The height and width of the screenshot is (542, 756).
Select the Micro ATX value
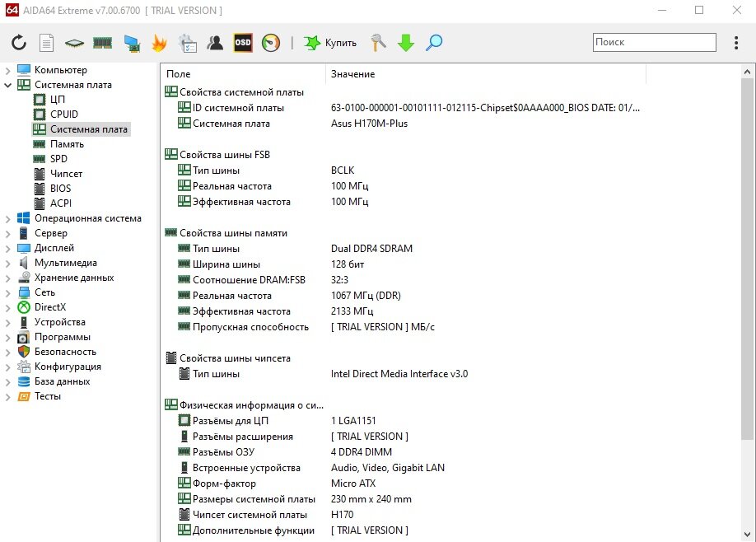[353, 484]
